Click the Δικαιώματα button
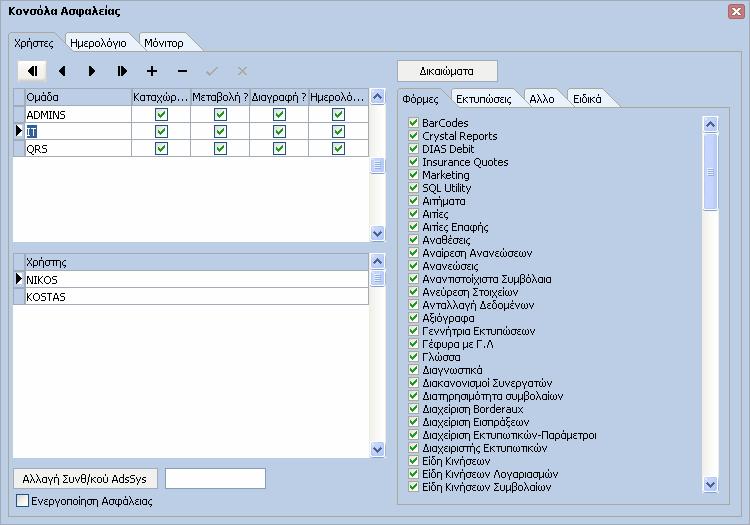The width and height of the screenshot is (750, 525). (x=447, y=71)
